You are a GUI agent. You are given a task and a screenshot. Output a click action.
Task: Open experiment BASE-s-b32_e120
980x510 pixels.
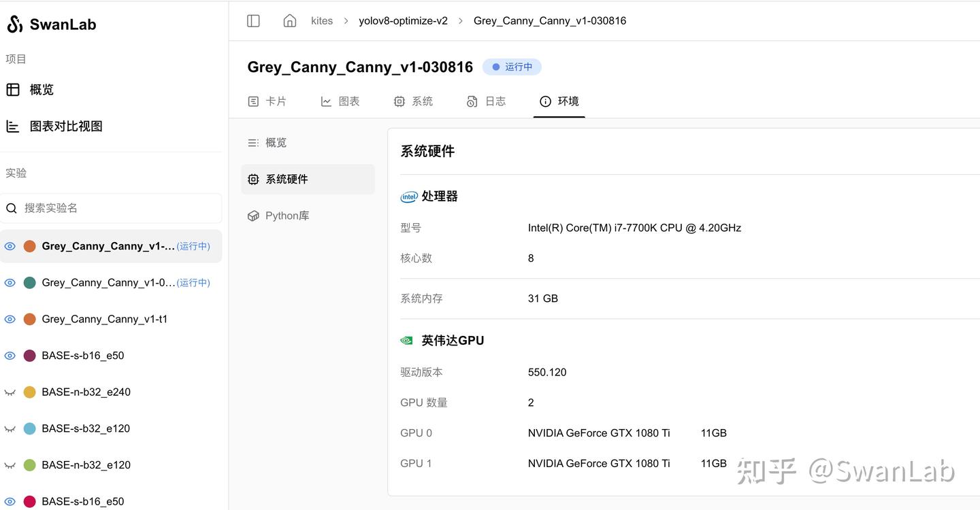[86, 429]
